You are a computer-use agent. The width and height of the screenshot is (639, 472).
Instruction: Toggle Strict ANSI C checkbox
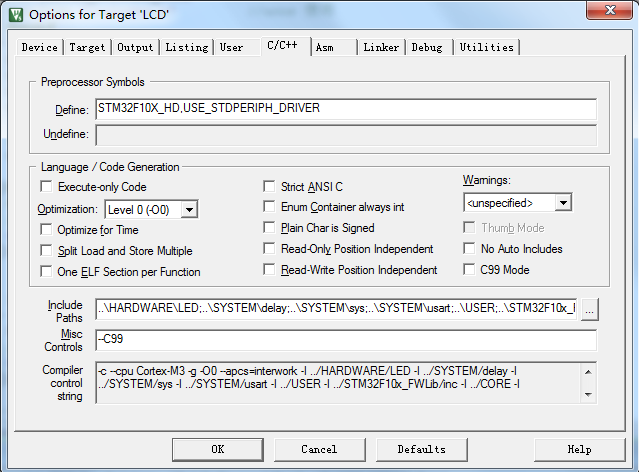269,187
